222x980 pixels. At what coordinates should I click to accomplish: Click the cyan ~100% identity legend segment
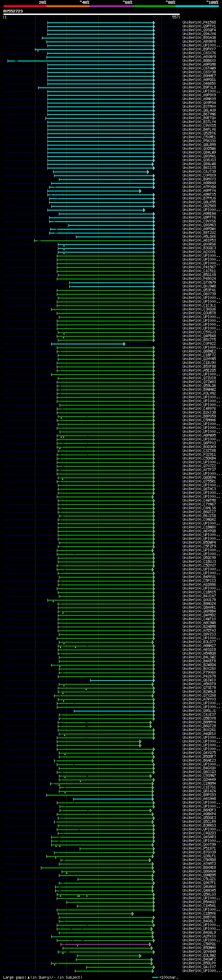point(197,6)
